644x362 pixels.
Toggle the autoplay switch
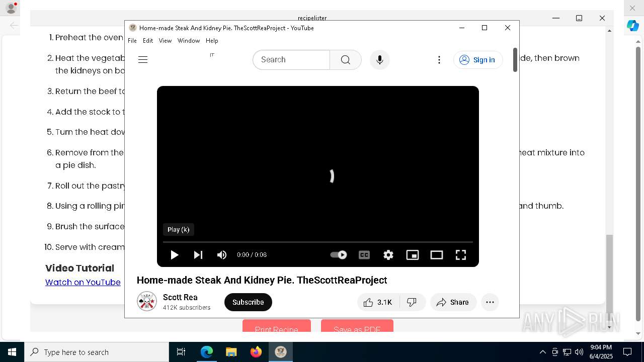pos(339,255)
